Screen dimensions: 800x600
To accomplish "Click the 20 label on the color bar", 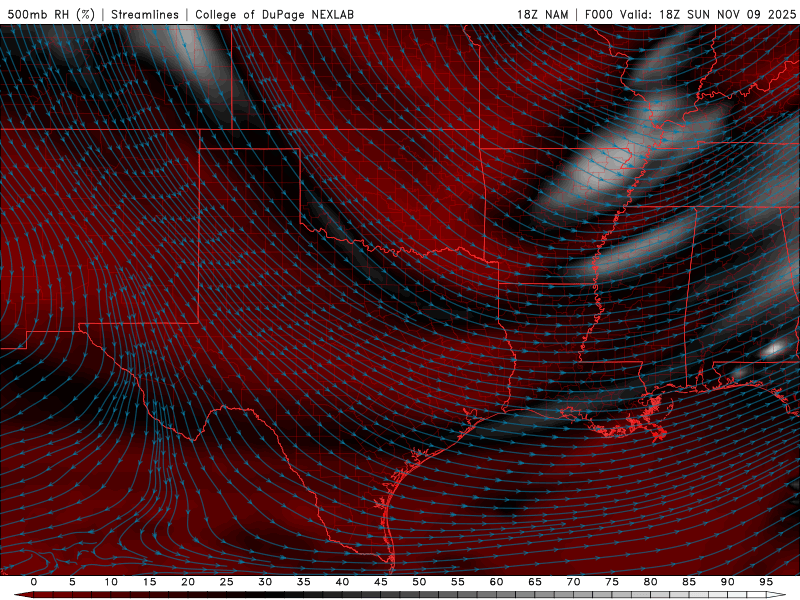I will coord(188,582).
